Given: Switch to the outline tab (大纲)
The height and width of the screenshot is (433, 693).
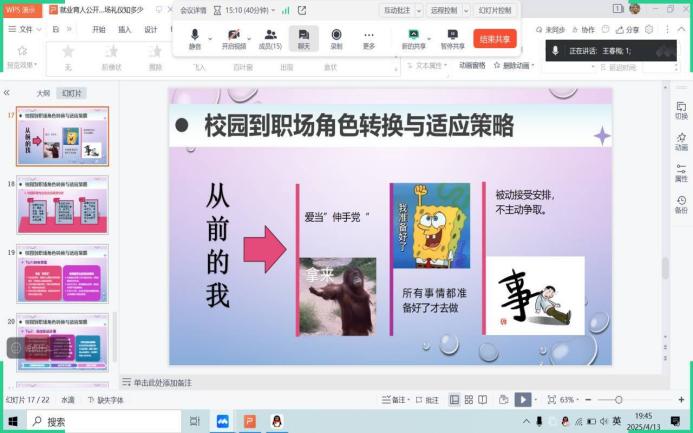Looking at the screenshot, I should coord(43,93).
